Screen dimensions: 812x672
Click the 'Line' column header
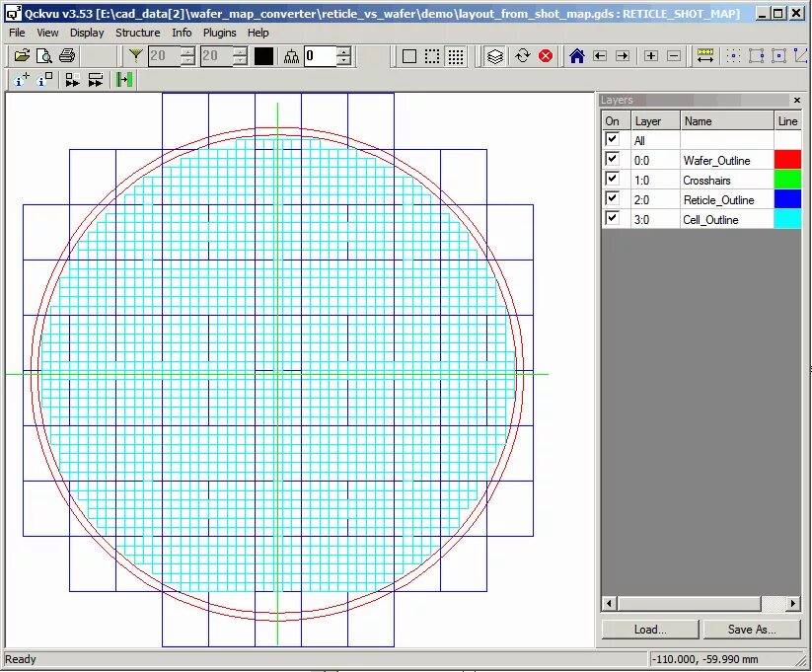[787, 121]
